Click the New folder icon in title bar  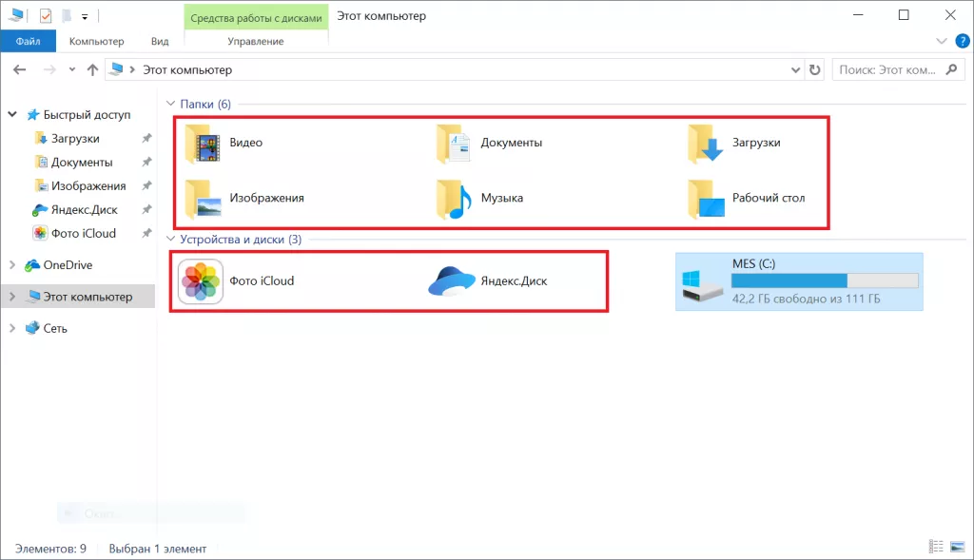(67, 16)
